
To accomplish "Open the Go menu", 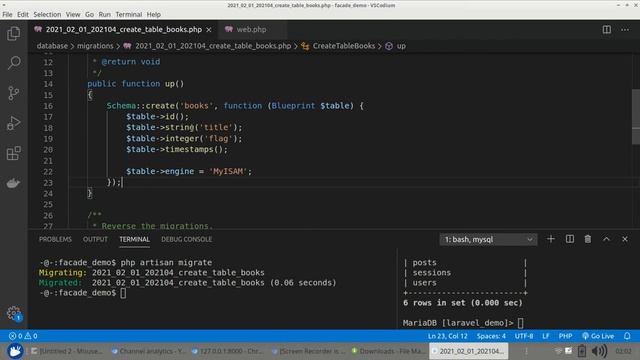I will pyautogui.click(x=89, y=14).
